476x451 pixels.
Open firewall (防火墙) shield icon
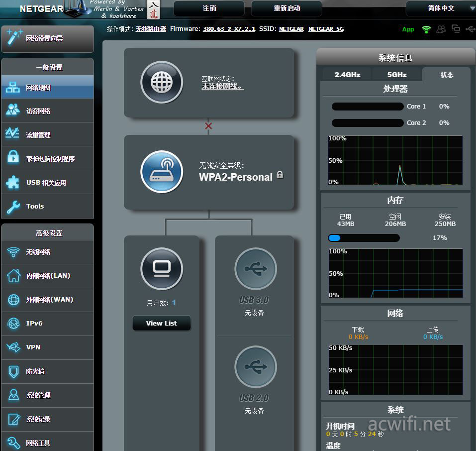tap(13, 371)
